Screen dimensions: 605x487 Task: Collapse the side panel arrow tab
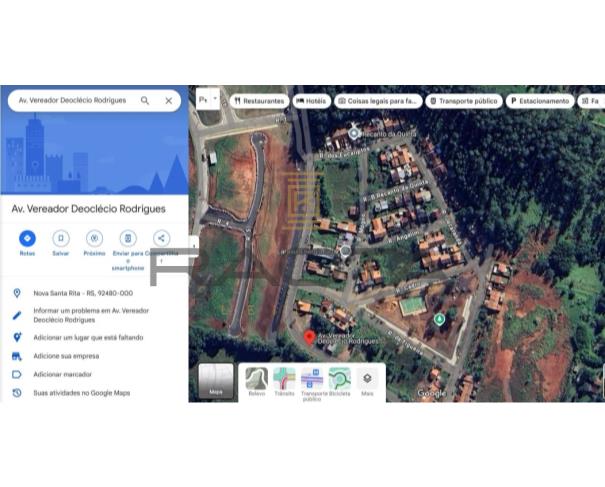[x=194, y=246]
